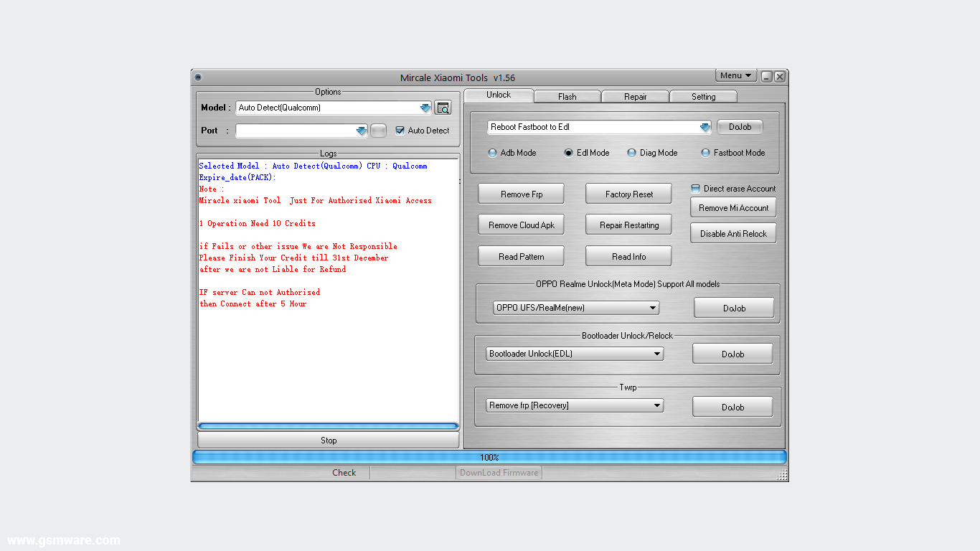This screenshot has width=980, height=551.
Task: Open the Port dropdown arrow
Action: click(x=362, y=131)
